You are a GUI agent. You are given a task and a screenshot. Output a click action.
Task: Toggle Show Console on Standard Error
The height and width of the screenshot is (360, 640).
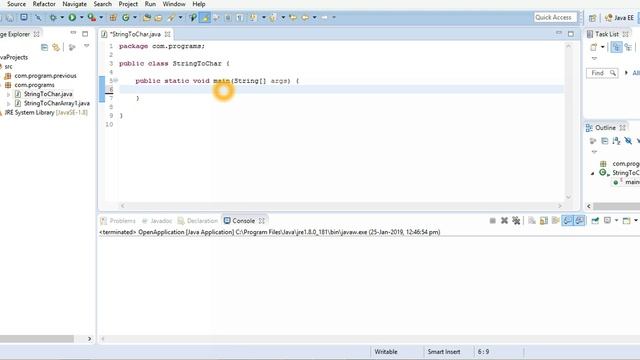pos(579,221)
